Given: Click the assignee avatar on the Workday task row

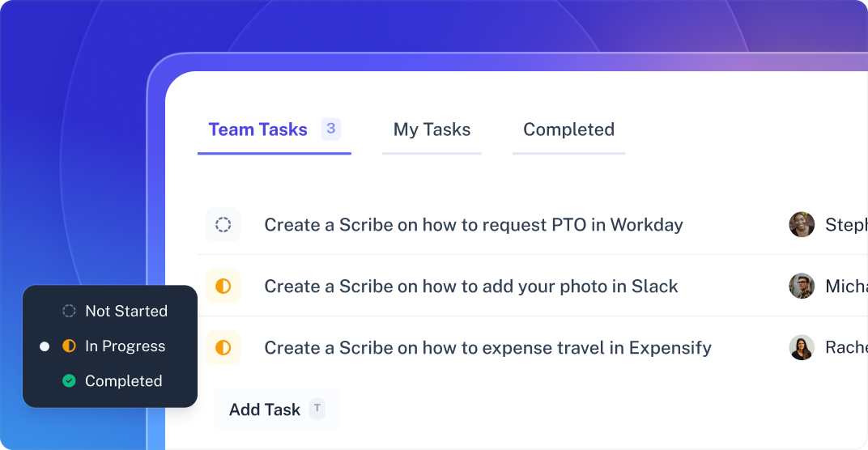Looking at the screenshot, I should [802, 224].
